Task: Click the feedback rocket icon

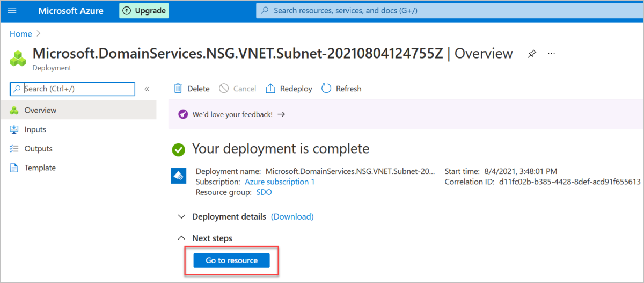Action: 183,114
